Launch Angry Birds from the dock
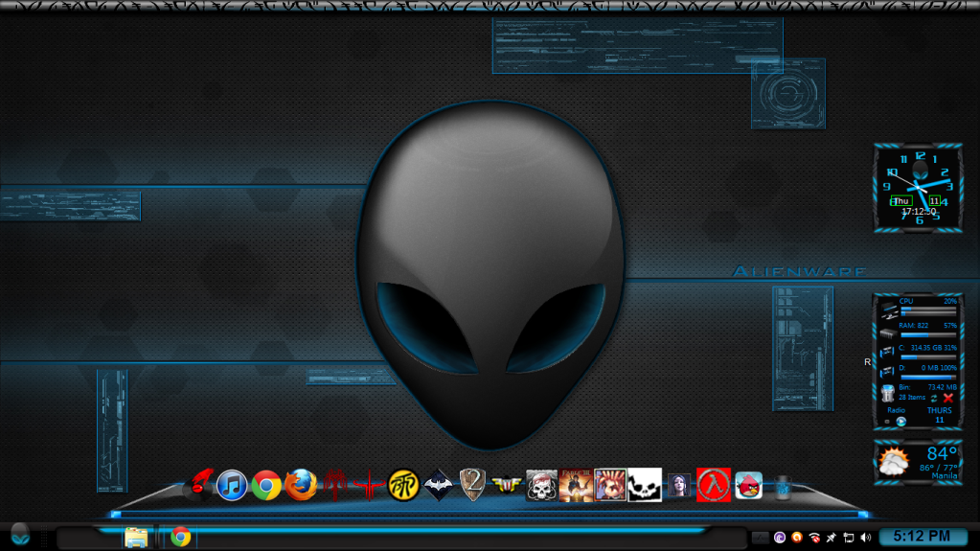Screen dimensions: 980x551 748,485
